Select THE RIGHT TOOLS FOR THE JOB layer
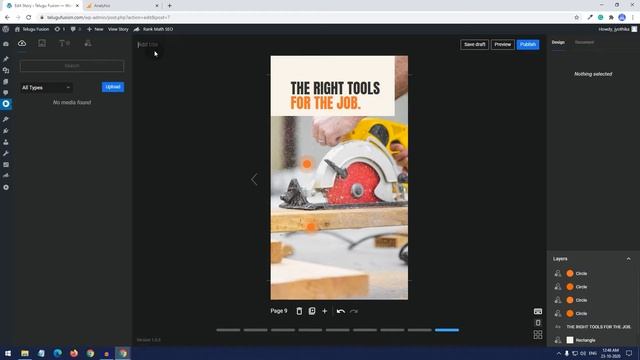This screenshot has height=360, width=640. pyautogui.click(x=593, y=327)
